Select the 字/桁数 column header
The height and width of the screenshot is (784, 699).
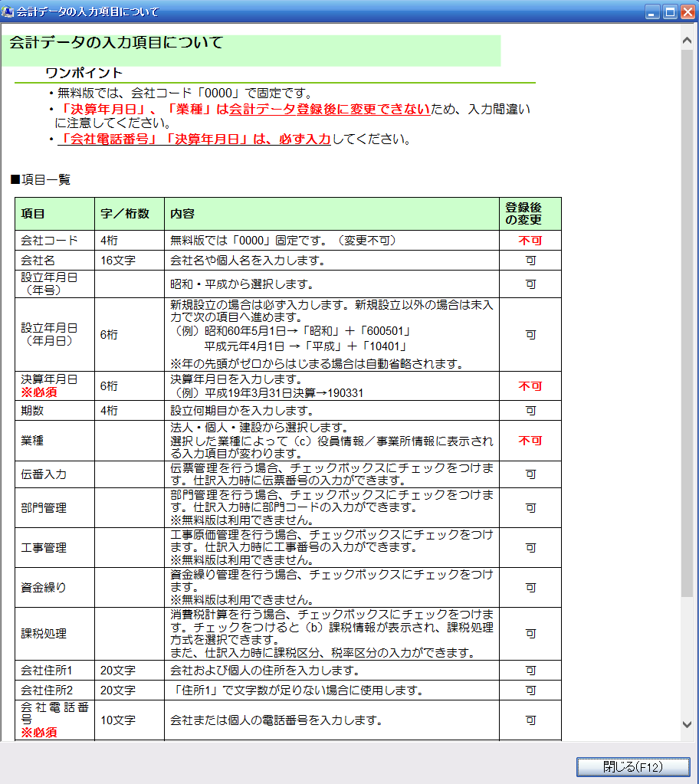point(125,214)
